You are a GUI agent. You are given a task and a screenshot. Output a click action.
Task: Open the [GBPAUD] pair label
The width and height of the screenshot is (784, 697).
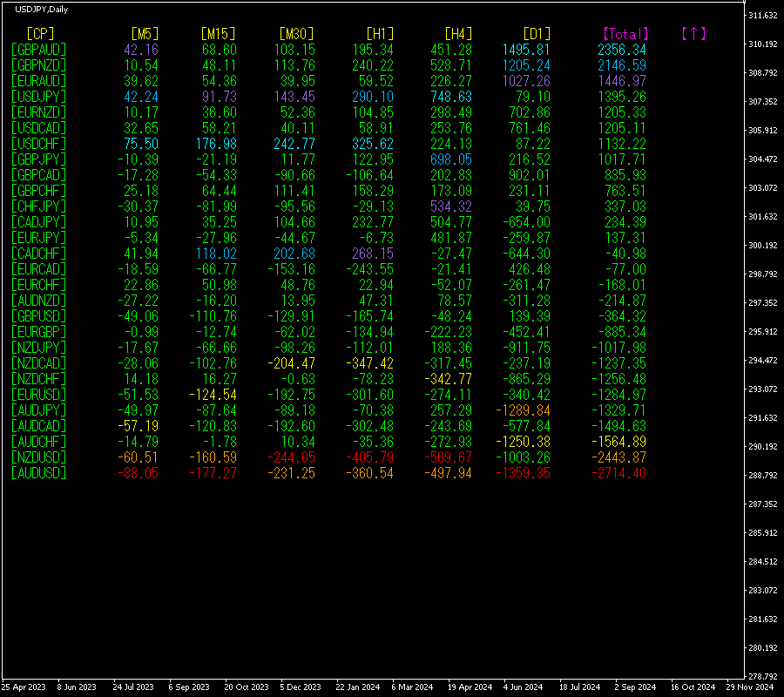[38, 50]
